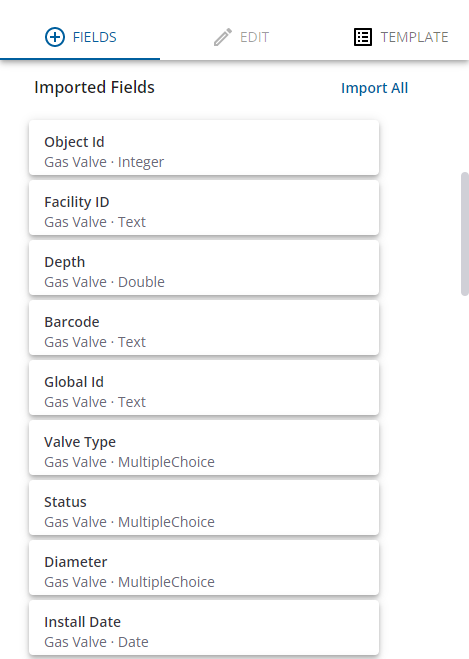Add the Depth double field
Image resolution: width=469 pixels, height=659 pixels.
(x=204, y=268)
